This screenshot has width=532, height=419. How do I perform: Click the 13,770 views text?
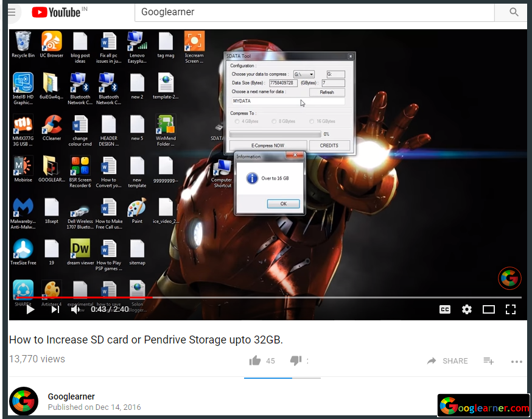coord(37,359)
